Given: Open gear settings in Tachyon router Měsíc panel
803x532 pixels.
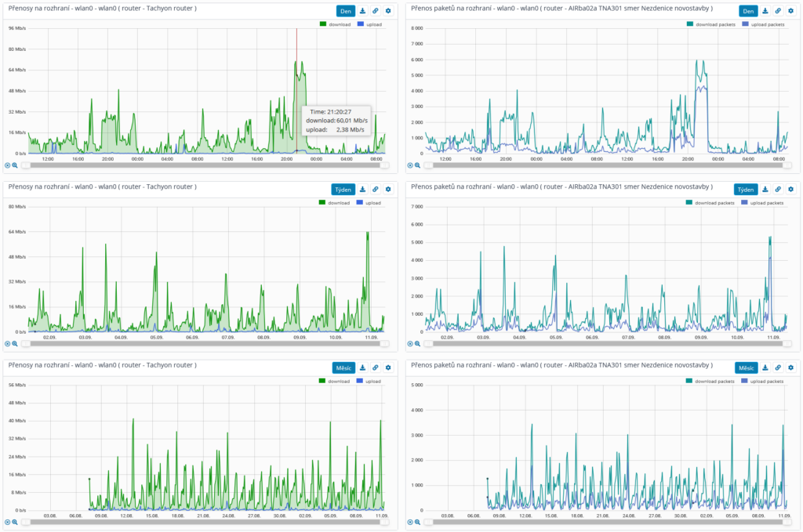Looking at the screenshot, I should tap(388, 367).
